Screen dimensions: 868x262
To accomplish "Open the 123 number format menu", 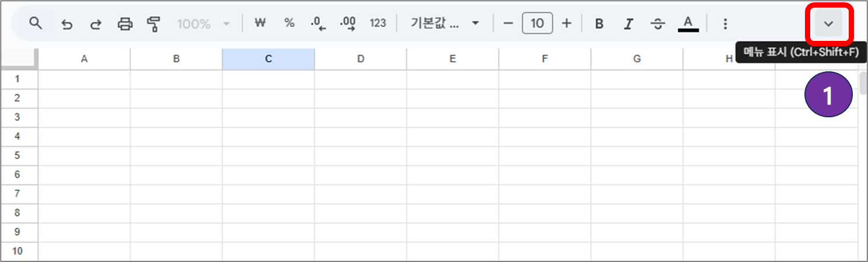I will (x=378, y=23).
